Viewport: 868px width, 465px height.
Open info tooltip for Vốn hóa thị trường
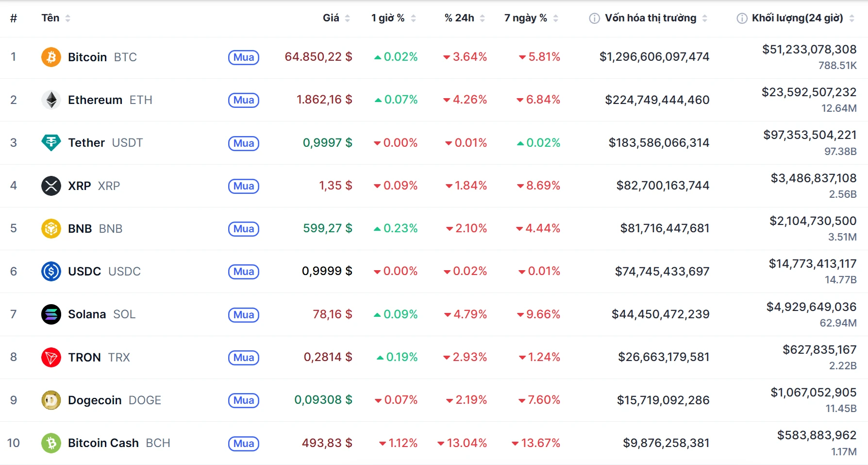pos(594,18)
